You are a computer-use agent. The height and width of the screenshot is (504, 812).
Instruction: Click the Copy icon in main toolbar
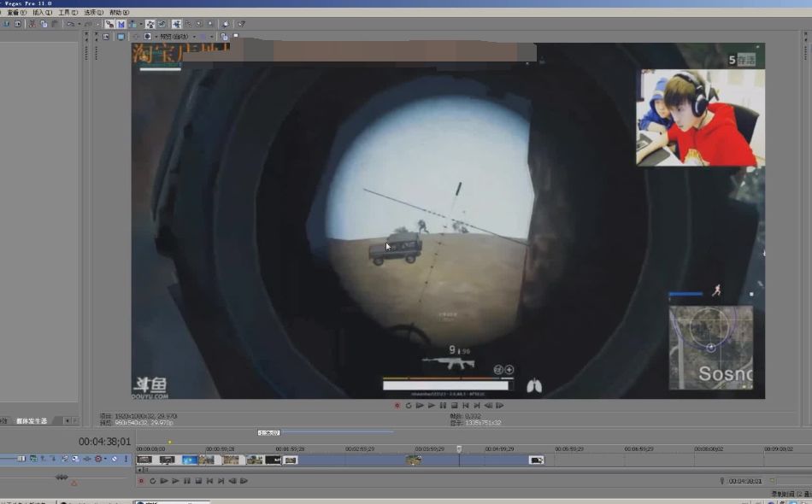click(x=44, y=24)
